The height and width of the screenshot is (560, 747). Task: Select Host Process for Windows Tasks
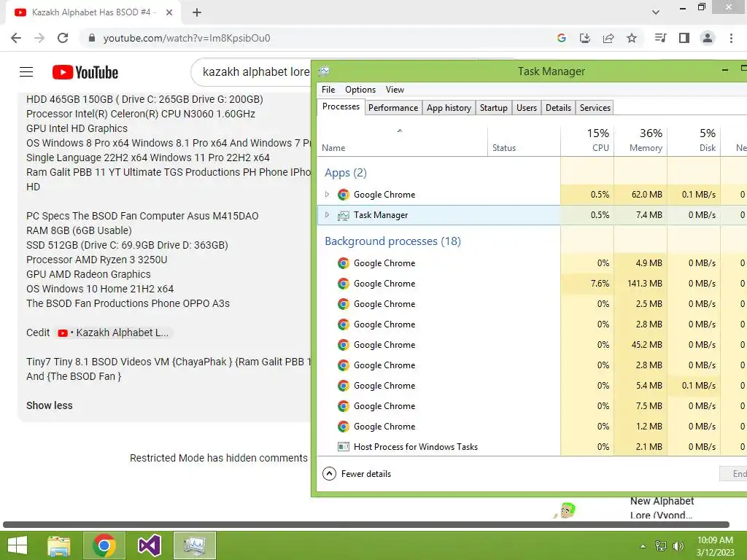pos(532,447)
